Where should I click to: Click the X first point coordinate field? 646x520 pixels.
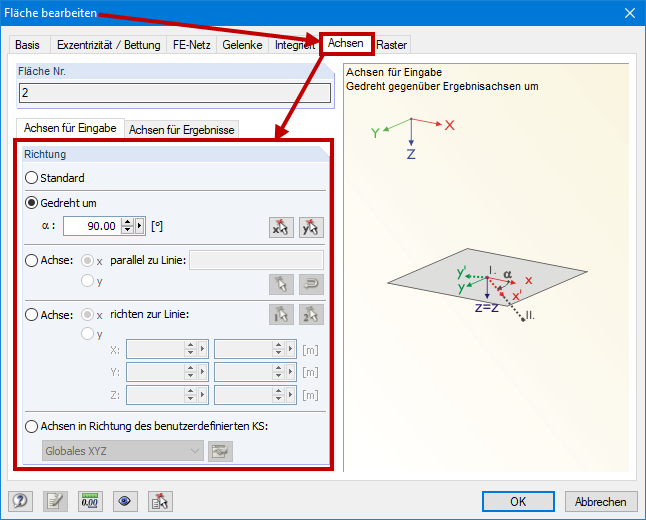155,349
